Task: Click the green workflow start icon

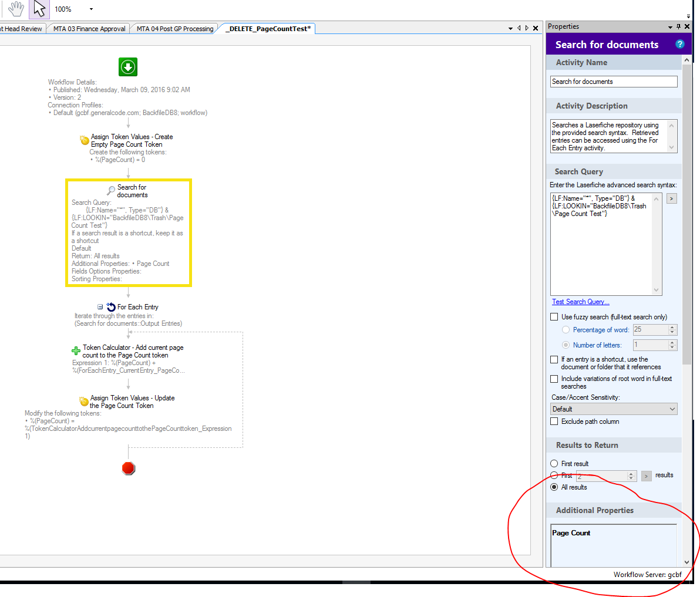Action: [x=128, y=67]
